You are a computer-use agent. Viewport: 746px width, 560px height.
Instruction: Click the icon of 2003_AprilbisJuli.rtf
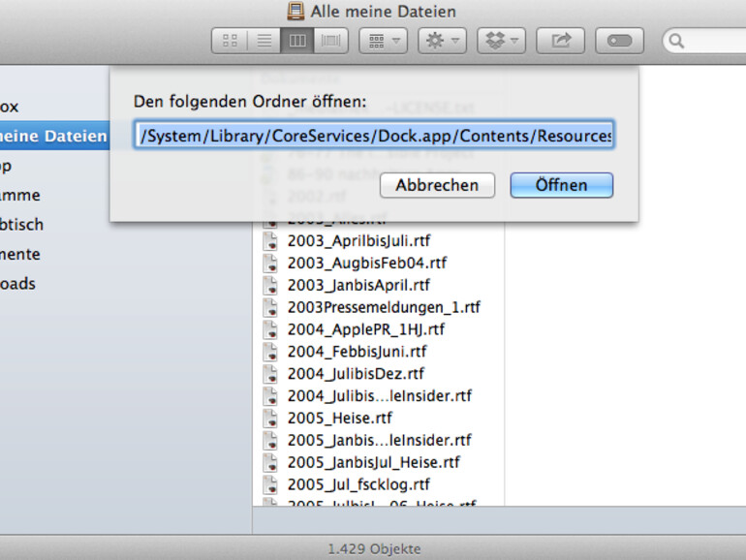(270, 240)
